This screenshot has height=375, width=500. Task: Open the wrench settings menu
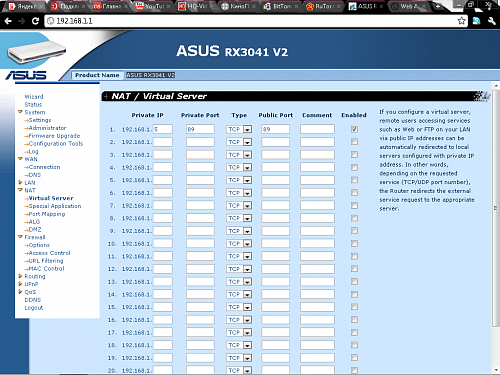pyautogui.click(x=492, y=21)
